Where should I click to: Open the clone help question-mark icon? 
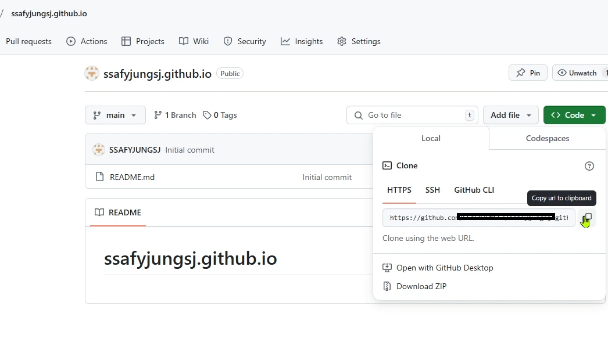tap(589, 166)
